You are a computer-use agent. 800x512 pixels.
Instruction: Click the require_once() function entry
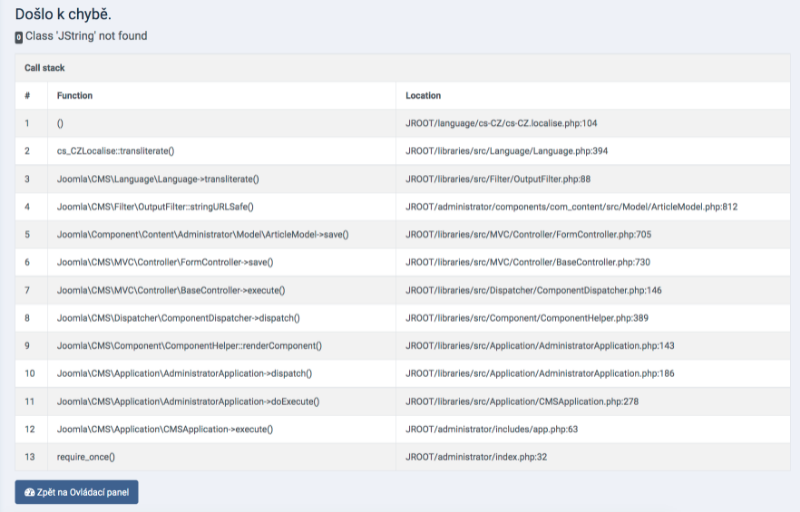pyautogui.click(x=86, y=456)
